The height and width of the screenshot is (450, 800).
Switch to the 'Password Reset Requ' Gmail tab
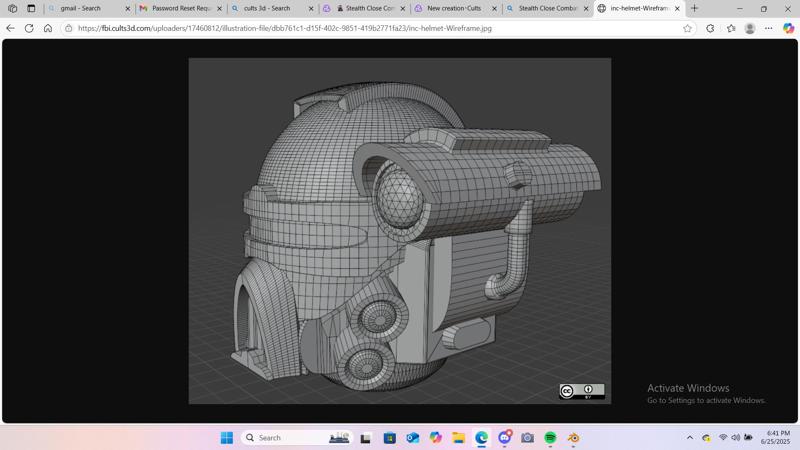click(180, 8)
